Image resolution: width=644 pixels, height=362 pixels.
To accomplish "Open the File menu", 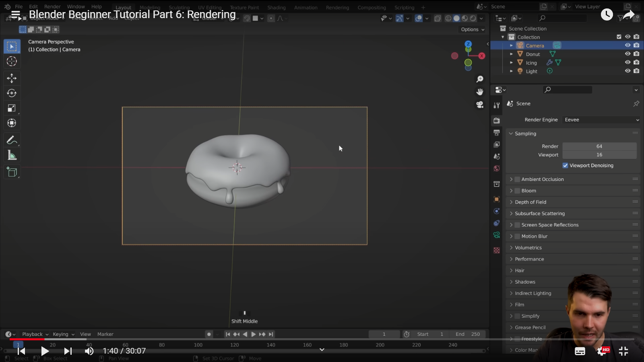I will coord(19,6).
